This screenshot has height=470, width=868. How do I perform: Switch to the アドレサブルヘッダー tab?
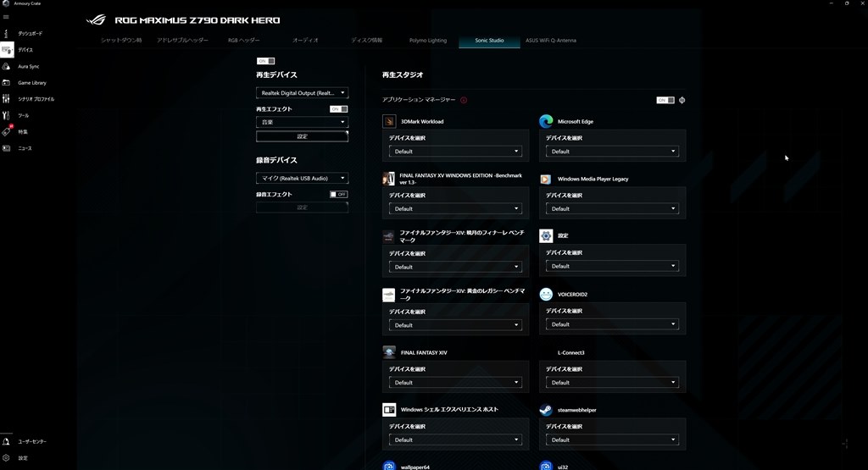183,41
